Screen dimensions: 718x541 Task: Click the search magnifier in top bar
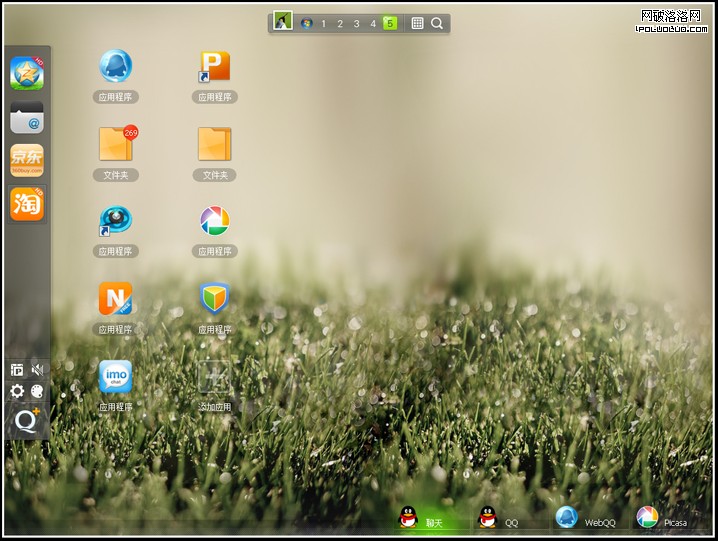tap(437, 23)
